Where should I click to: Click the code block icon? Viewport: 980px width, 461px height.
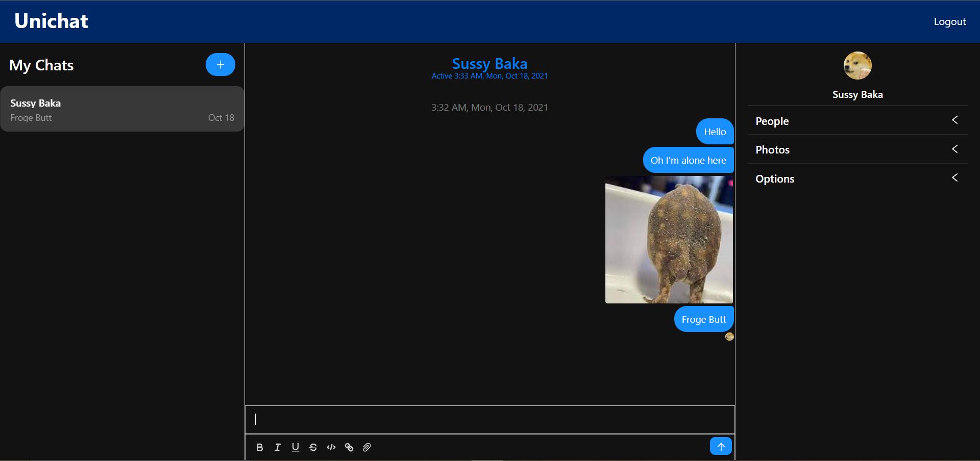(x=331, y=447)
